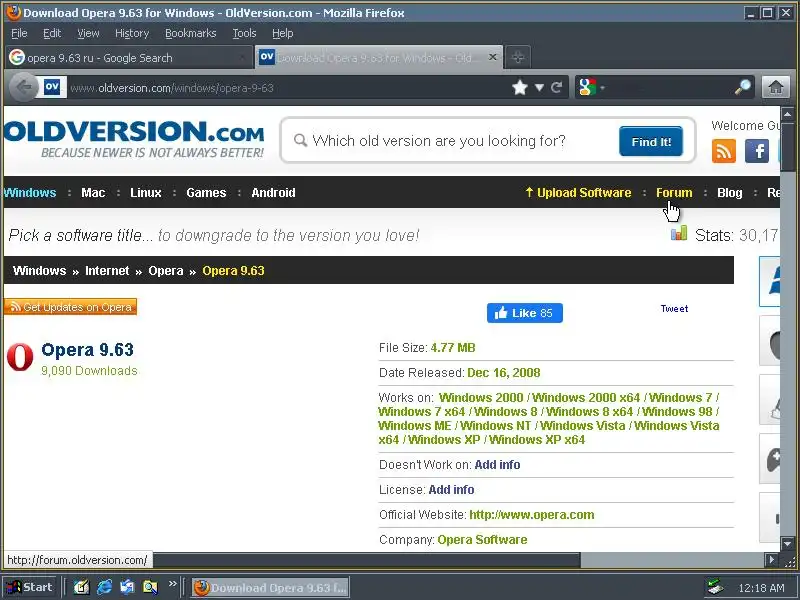Open the Google search engine dropdown
This screenshot has height=600, width=800.
tap(592, 87)
